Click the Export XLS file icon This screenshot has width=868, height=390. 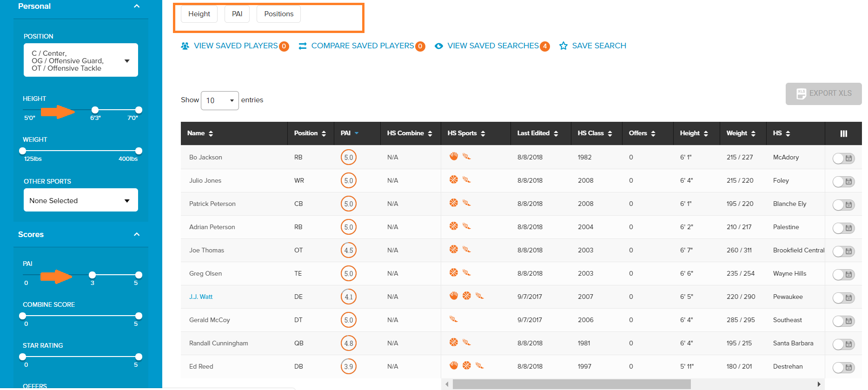tap(801, 93)
